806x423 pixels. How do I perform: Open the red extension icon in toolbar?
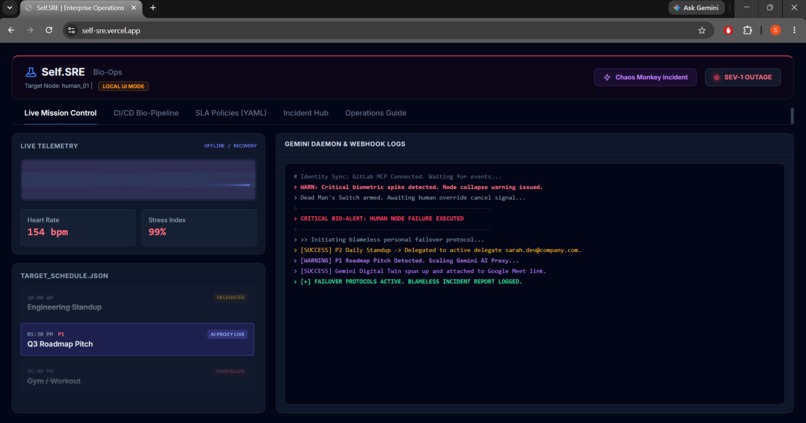(x=728, y=30)
